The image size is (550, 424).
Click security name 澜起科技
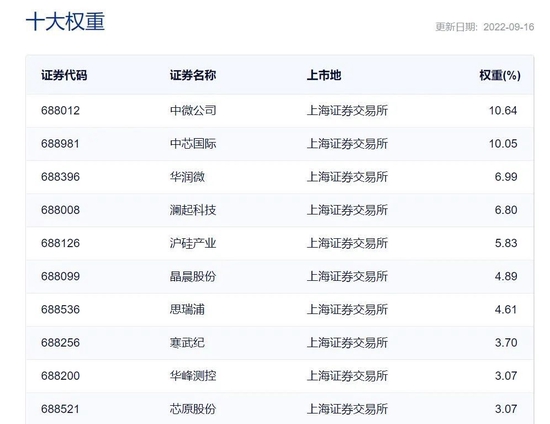click(x=193, y=210)
